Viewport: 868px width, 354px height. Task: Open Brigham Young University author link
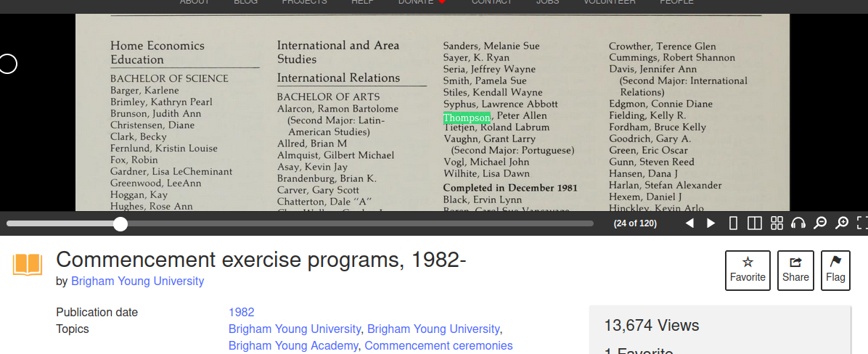pos(137,281)
